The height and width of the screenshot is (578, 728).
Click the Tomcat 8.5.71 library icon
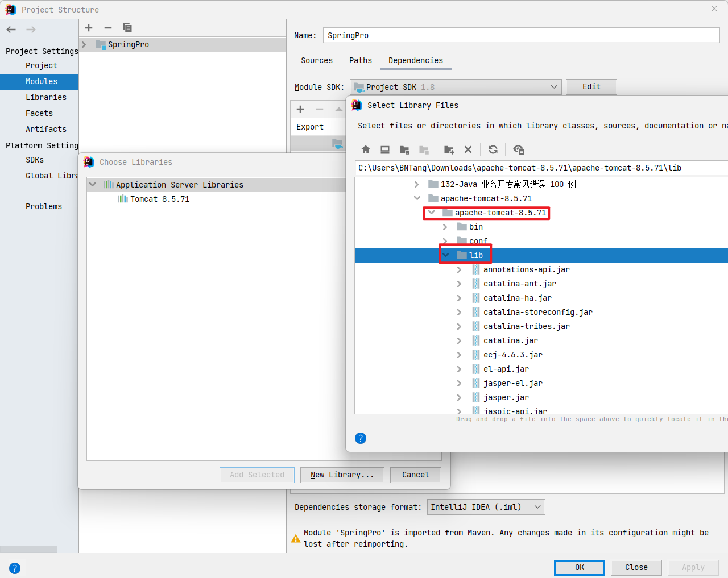(x=122, y=199)
